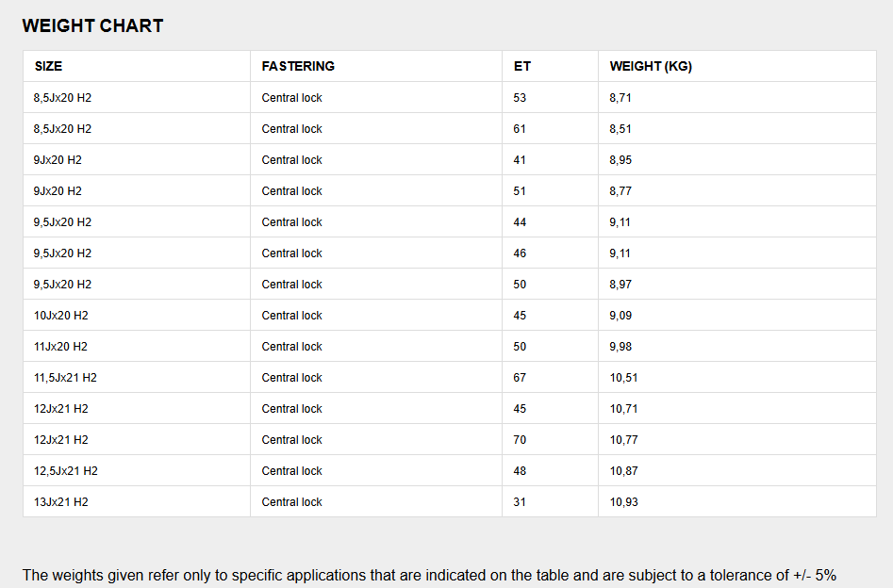Select the 11Jx20 H2 size cell
This screenshot has height=588, width=893.
point(60,347)
